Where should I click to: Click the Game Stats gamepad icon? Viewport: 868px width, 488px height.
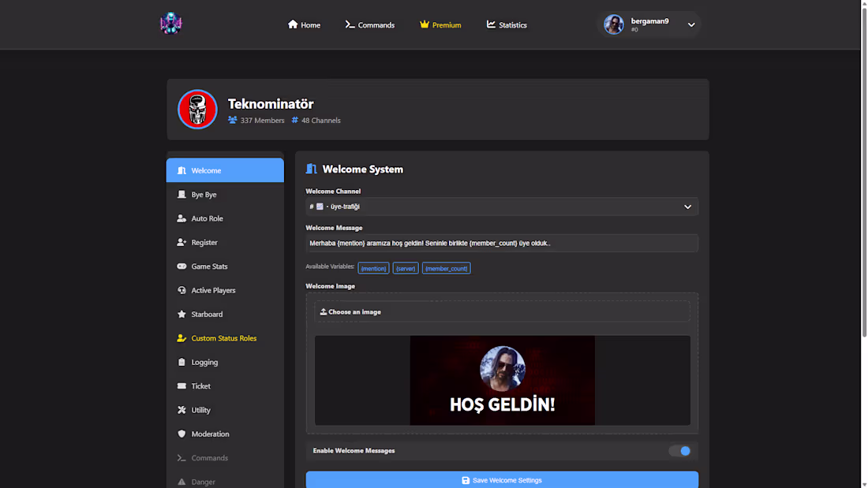181,266
